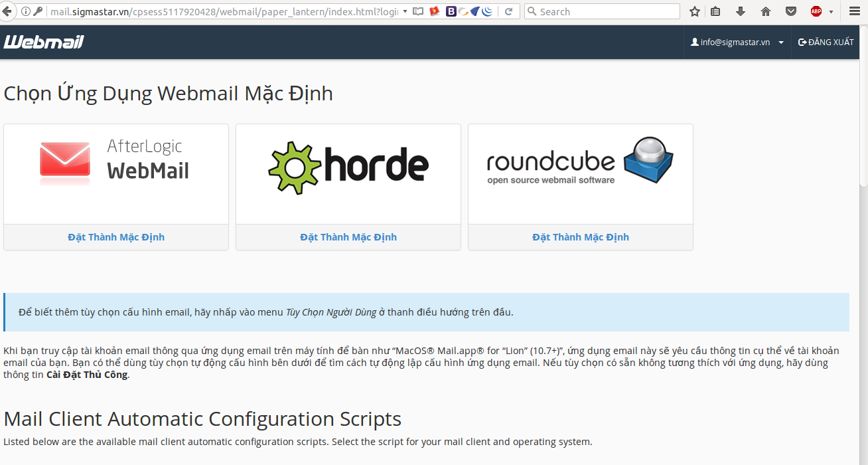Open AfterLogic WebMail application
The height and width of the screenshot is (465, 868).
116,174
